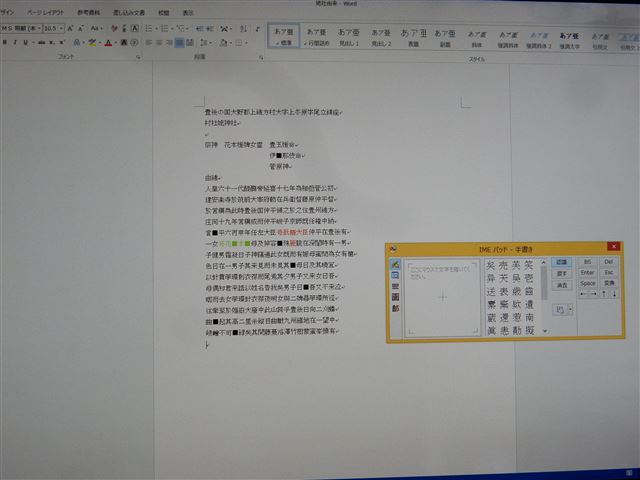Click the Grow Font icon
The width and height of the screenshot is (640, 480).
[70, 29]
